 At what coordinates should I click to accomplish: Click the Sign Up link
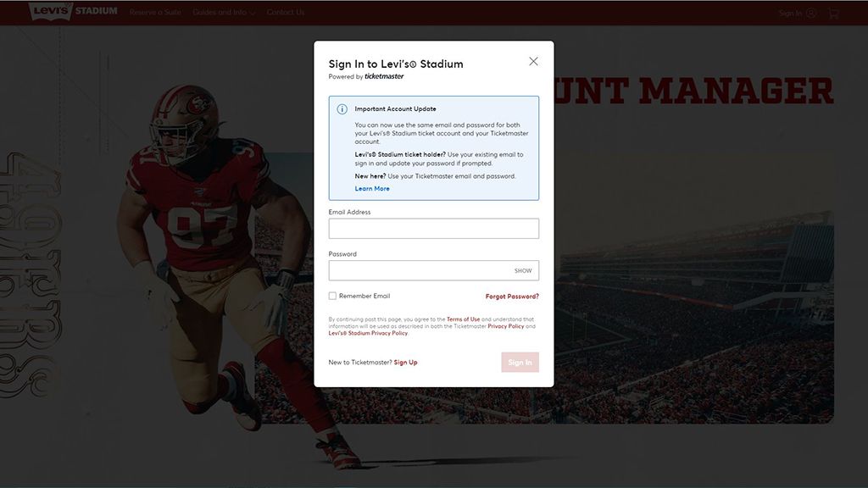[405, 363]
